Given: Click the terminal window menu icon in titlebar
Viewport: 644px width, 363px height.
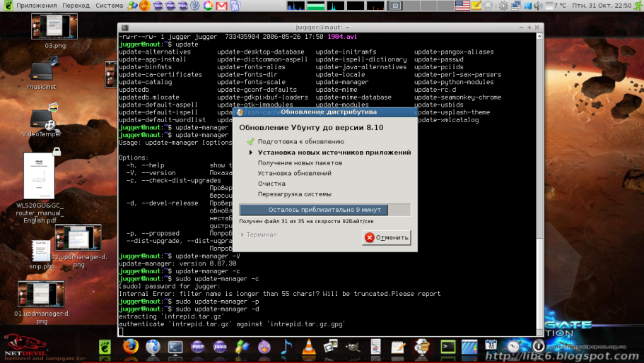Looking at the screenshot, I should click(125, 28).
